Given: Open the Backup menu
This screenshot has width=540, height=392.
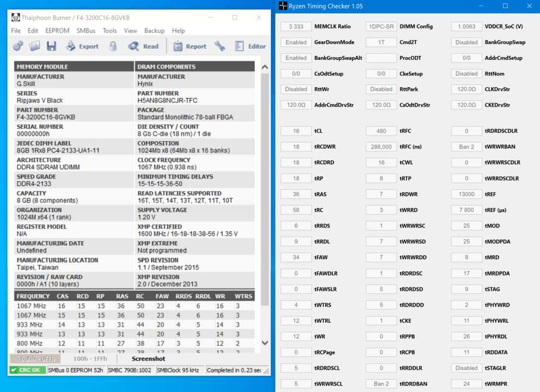Looking at the screenshot, I should 154,30.
